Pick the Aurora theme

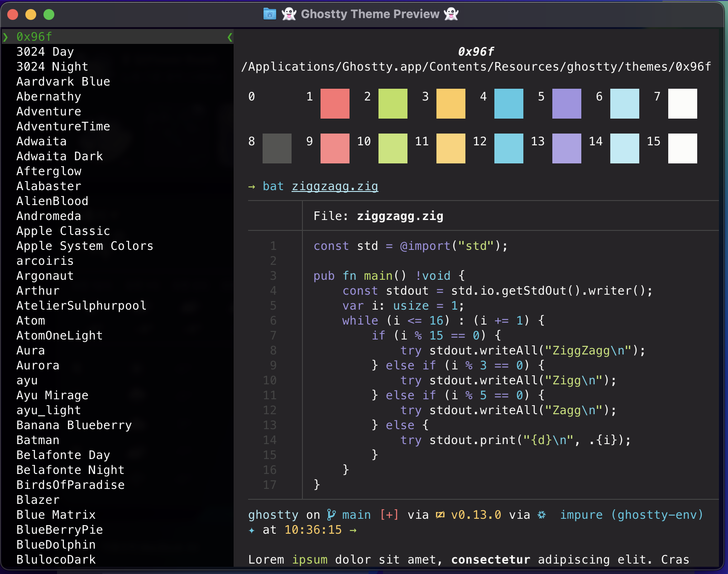point(38,365)
